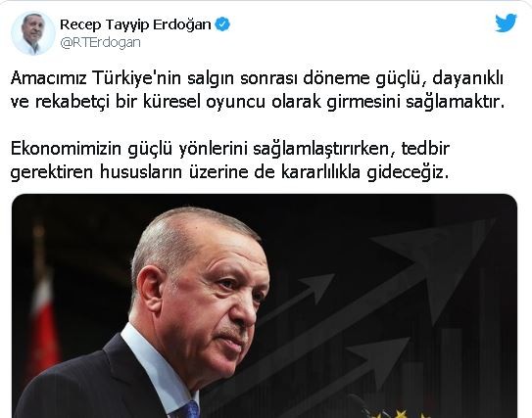Open the round profile avatar picture
Screen dimensions: 532x418
click(x=32, y=33)
